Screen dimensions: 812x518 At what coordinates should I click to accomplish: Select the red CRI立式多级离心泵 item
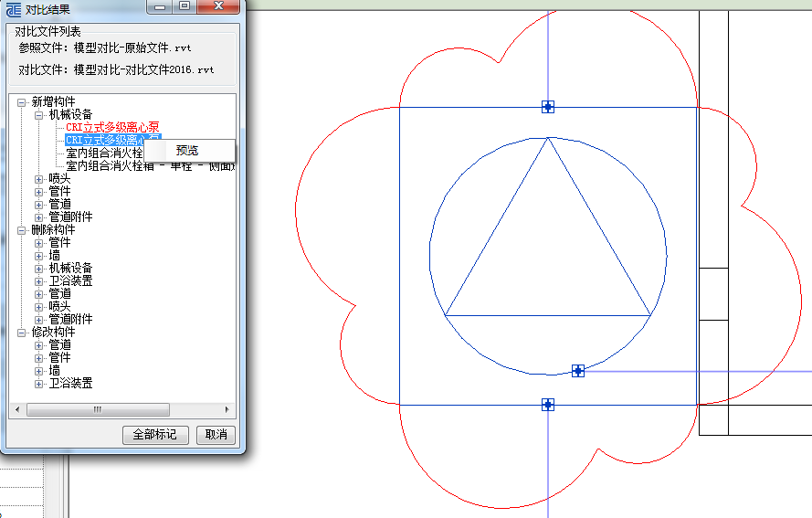[x=112, y=127]
